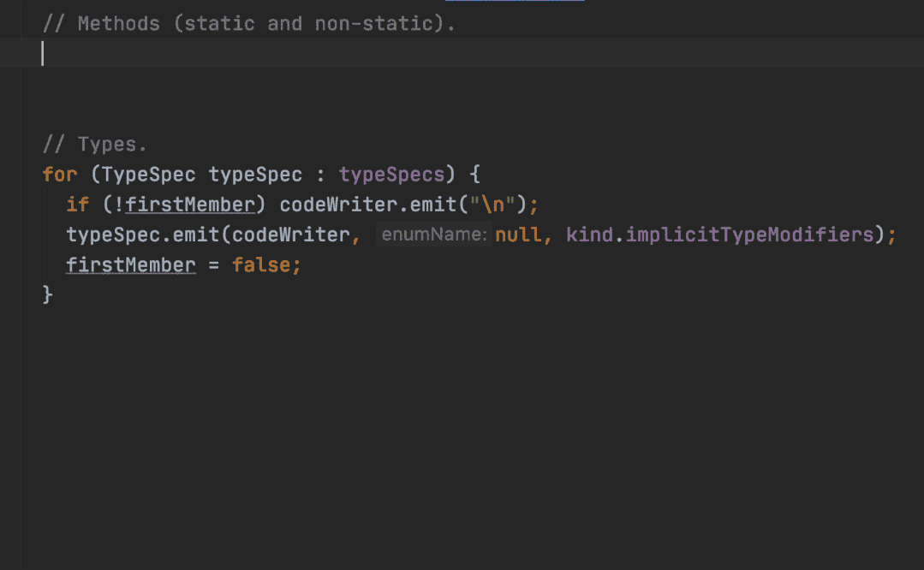Click the '// Methods (static and non-static).' comment

click(x=248, y=24)
